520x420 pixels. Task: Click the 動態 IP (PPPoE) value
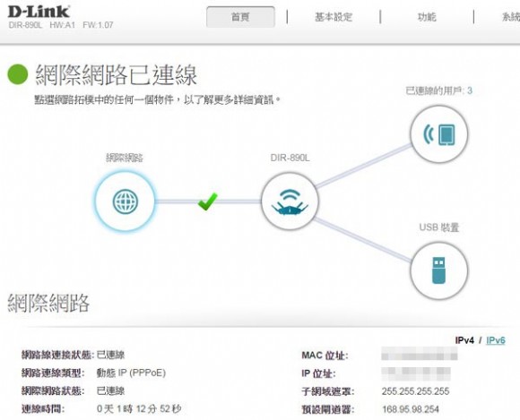[131, 373]
